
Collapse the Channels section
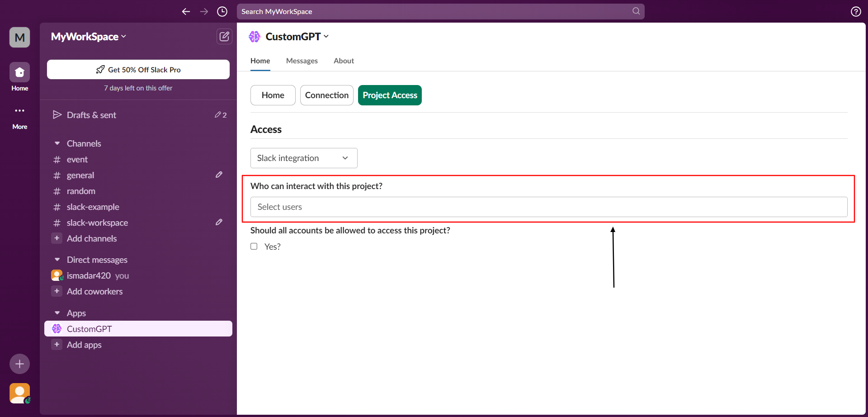57,143
